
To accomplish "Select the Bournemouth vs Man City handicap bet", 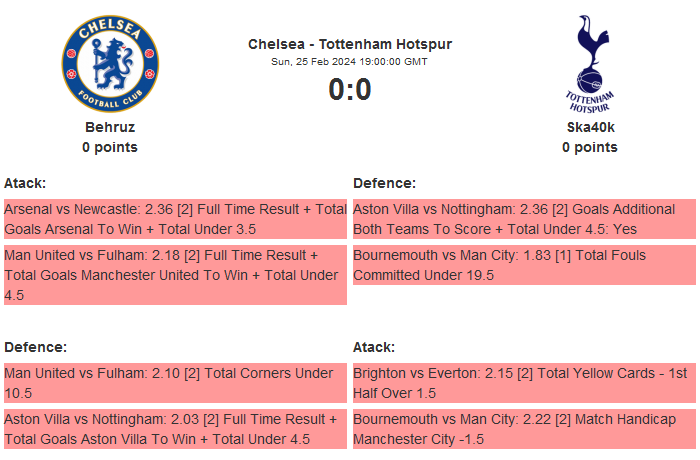I will (524, 429).
